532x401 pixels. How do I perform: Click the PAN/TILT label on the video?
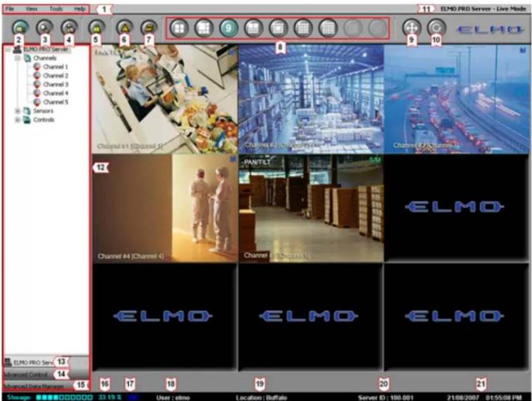pyautogui.click(x=257, y=162)
